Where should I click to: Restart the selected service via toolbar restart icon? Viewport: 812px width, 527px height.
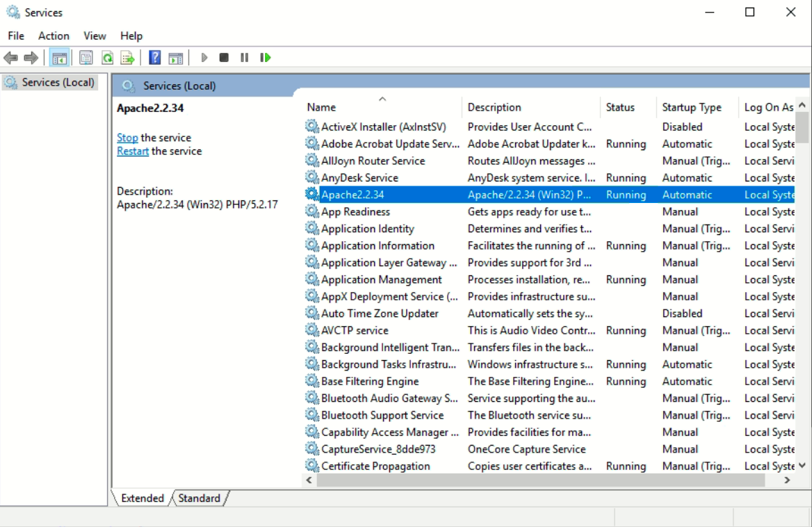(x=265, y=57)
